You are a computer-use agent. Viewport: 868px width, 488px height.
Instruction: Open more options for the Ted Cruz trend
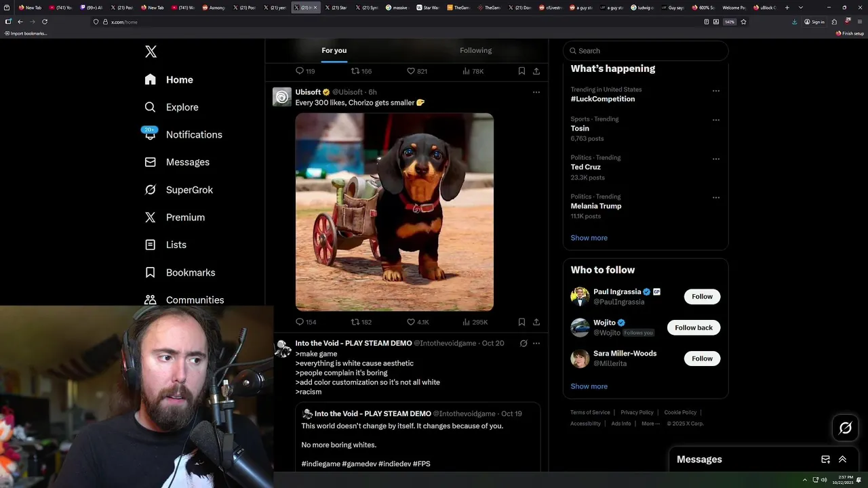pyautogui.click(x=716, y=159)
